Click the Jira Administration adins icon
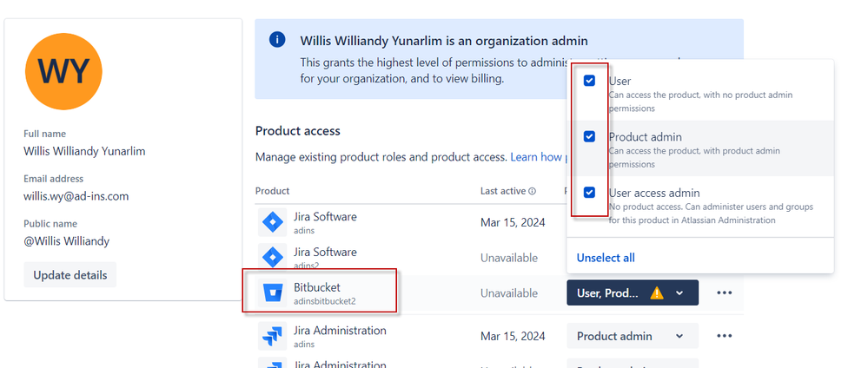 click(x=272, y=336)
